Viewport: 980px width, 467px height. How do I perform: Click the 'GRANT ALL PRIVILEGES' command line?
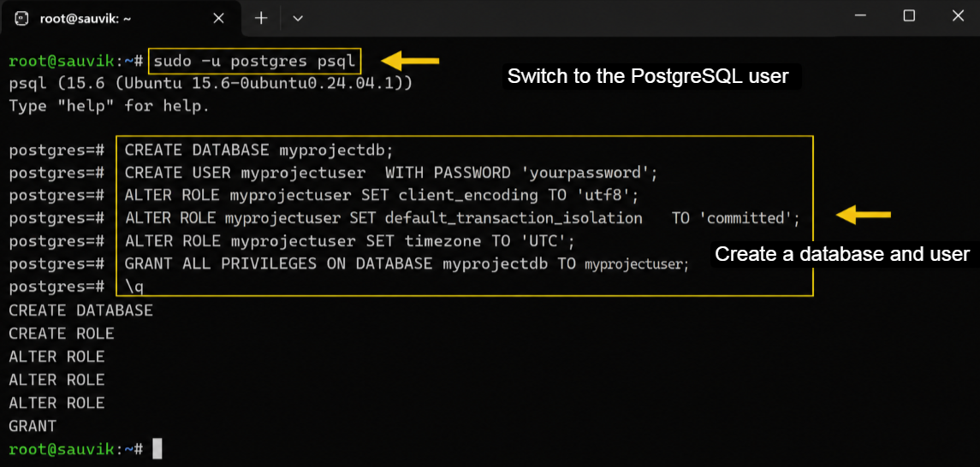(407, 264)
